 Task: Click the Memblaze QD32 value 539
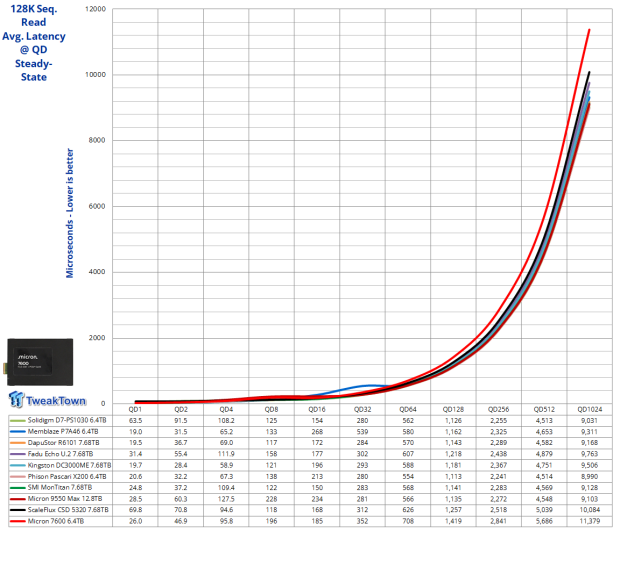(362, 432)
